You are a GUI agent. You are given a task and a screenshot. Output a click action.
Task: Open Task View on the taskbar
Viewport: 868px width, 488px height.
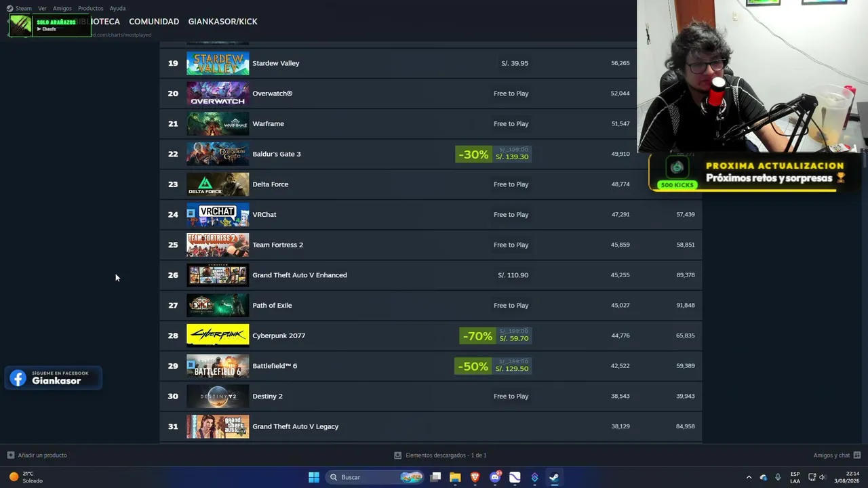[436, 477]
